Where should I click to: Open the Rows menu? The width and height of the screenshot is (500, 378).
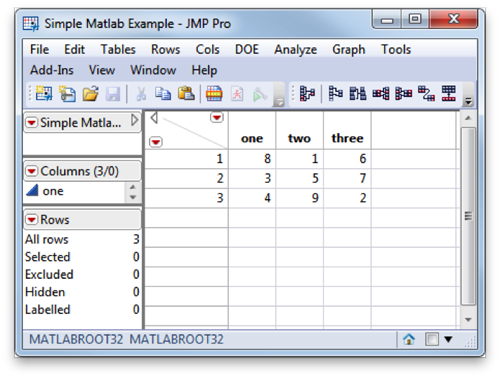pos(165,49)
